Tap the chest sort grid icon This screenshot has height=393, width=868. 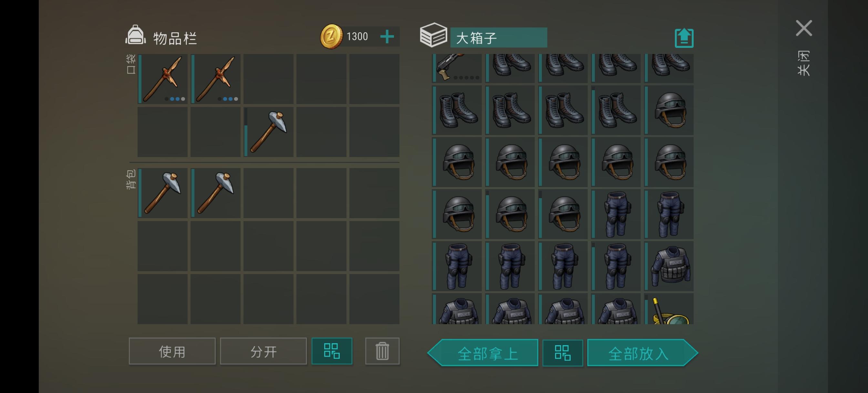[x=563, y=353]
